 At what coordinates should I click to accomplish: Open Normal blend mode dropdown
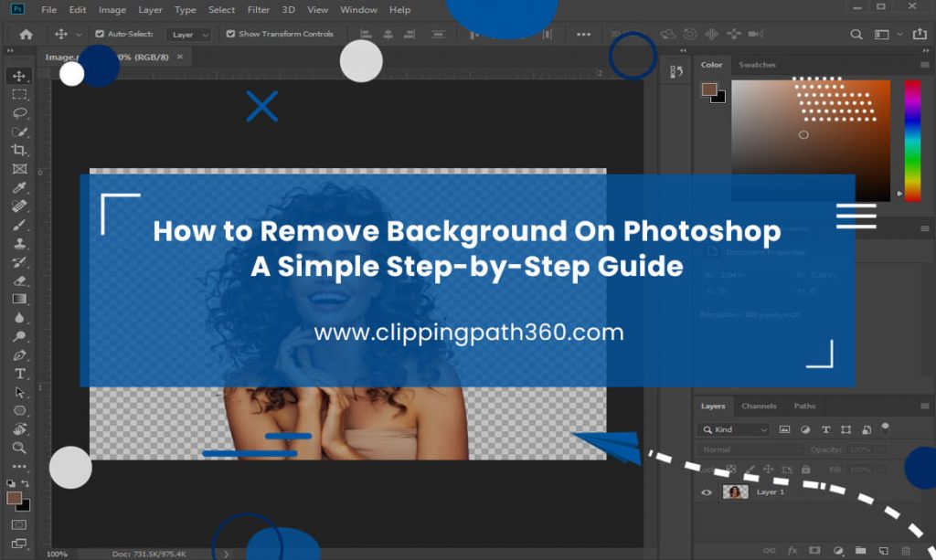point(750,449)
